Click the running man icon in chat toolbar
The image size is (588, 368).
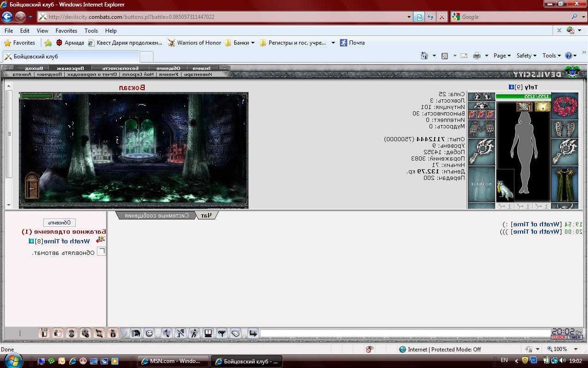tap(194, 333)
